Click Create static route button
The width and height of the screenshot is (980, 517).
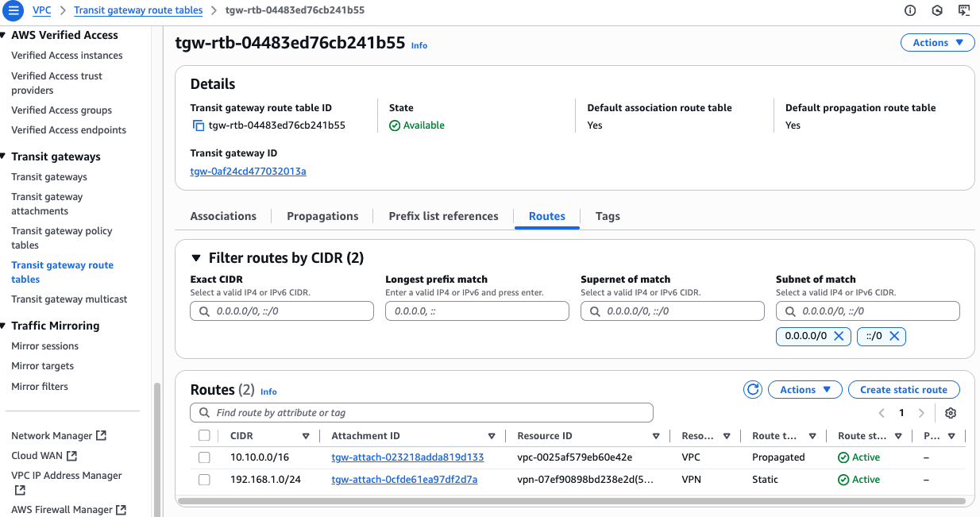point(903,390)
